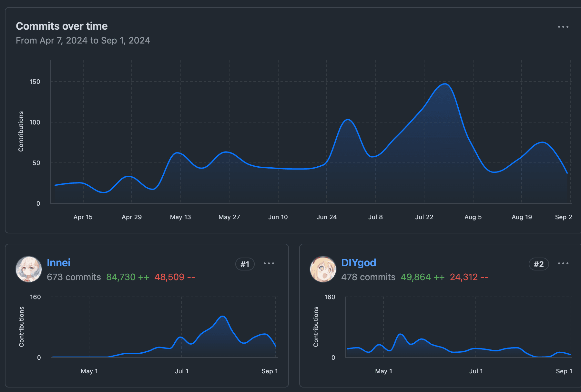The width and height of the screenshot is (581, 392).
Task: Open the DIYgod username link
Action: click(359, 263)
